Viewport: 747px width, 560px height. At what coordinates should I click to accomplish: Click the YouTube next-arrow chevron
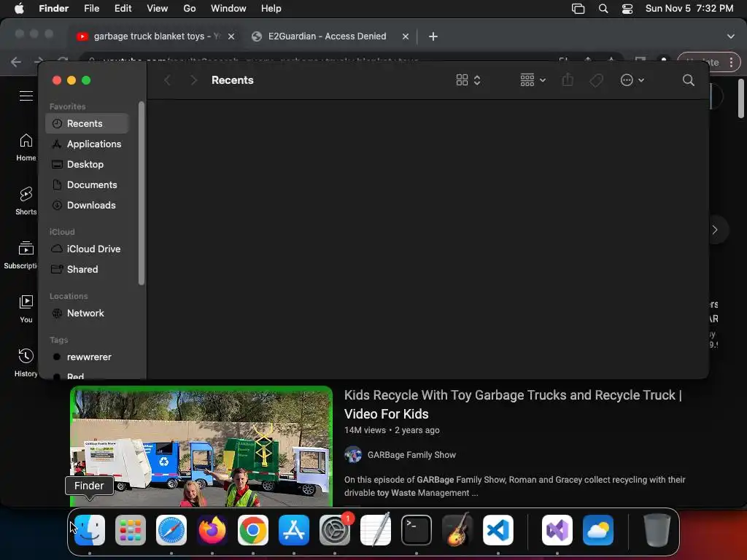point(715,230)
